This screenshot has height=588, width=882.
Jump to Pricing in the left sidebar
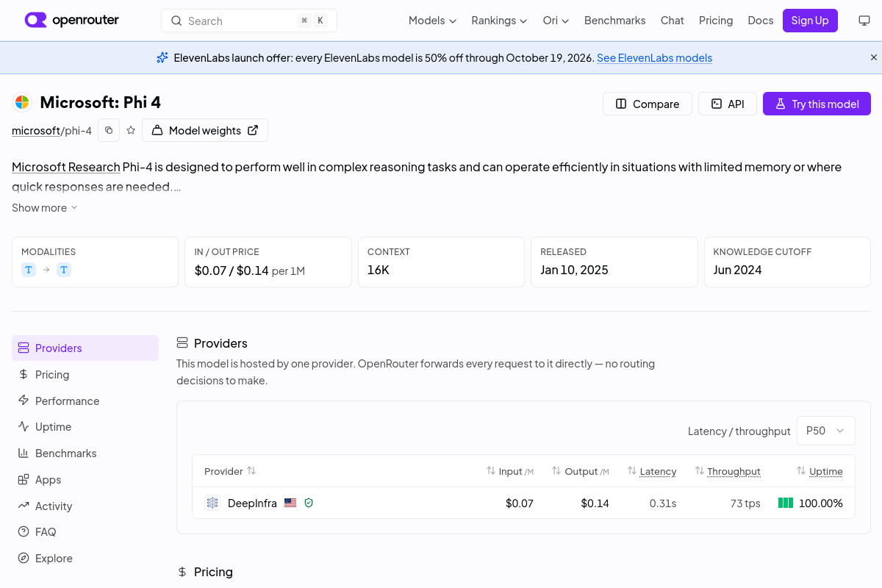(85, 374)
